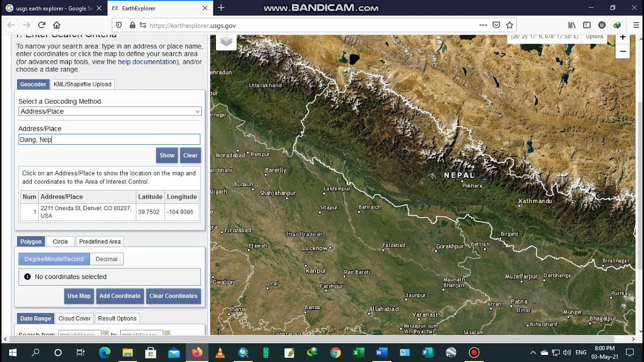Show hidden system tray icons
The image size is (644, 362).
533,352
